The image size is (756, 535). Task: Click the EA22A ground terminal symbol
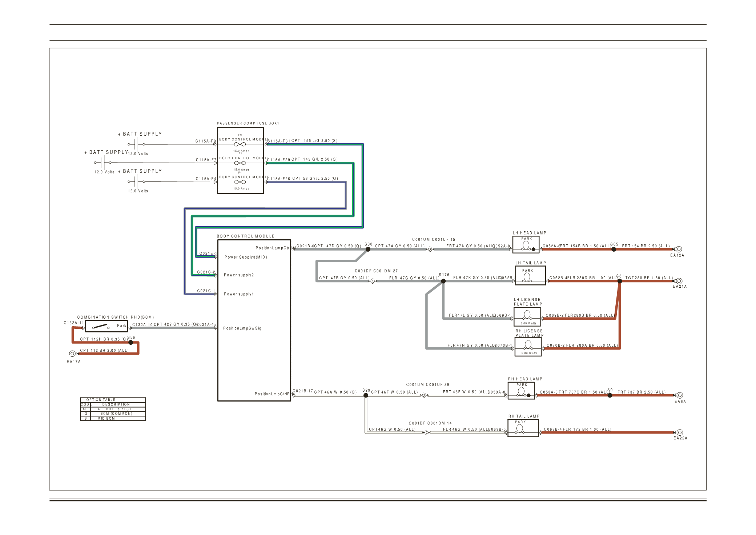(679, 432)
